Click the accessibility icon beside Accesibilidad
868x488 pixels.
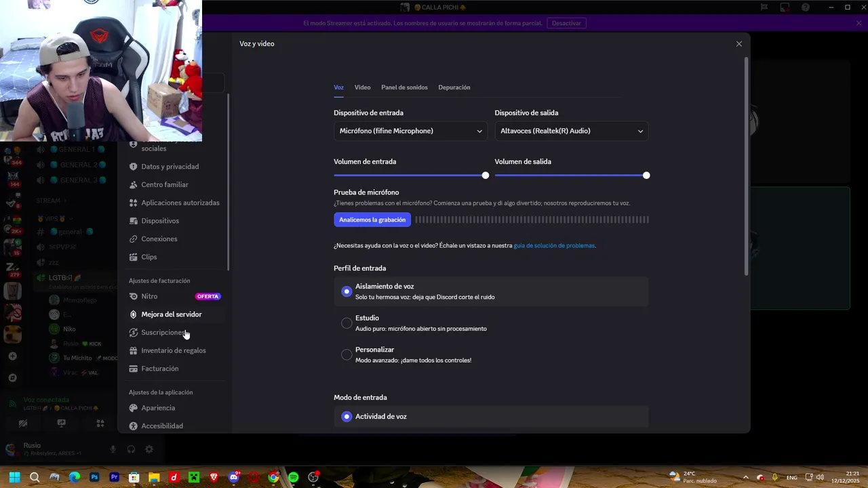pyautogui.click(x=134, y=426)
